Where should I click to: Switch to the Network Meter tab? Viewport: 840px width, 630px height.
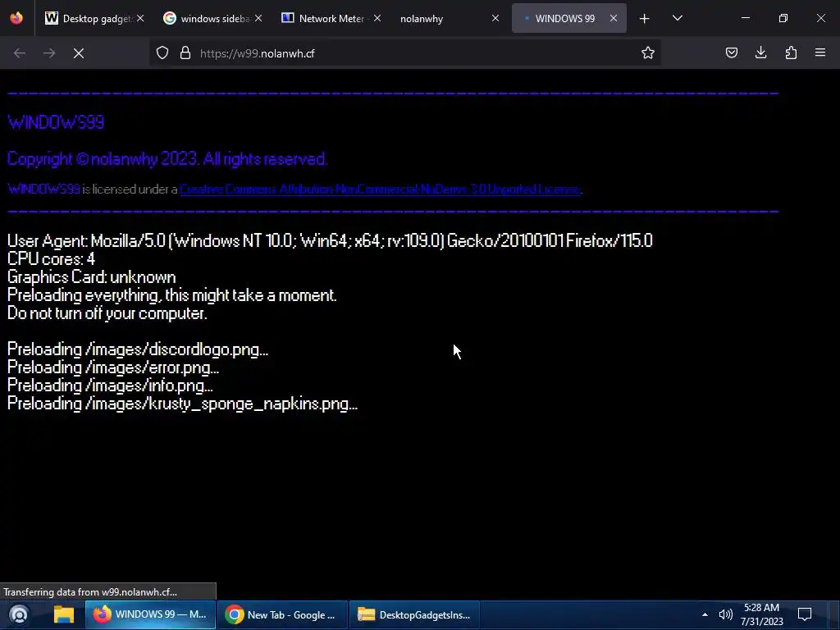pyautogui.click(x=331, y=18)
